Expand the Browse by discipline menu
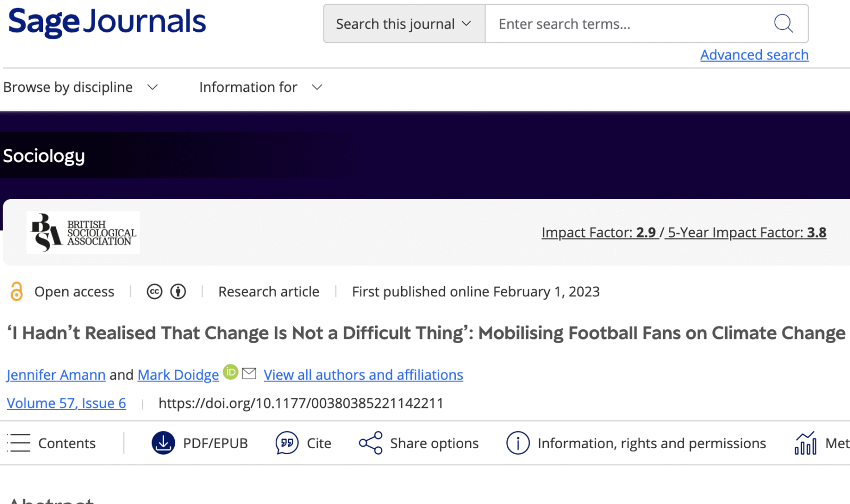This screenshot has width=850, height=504. (81, 87)
